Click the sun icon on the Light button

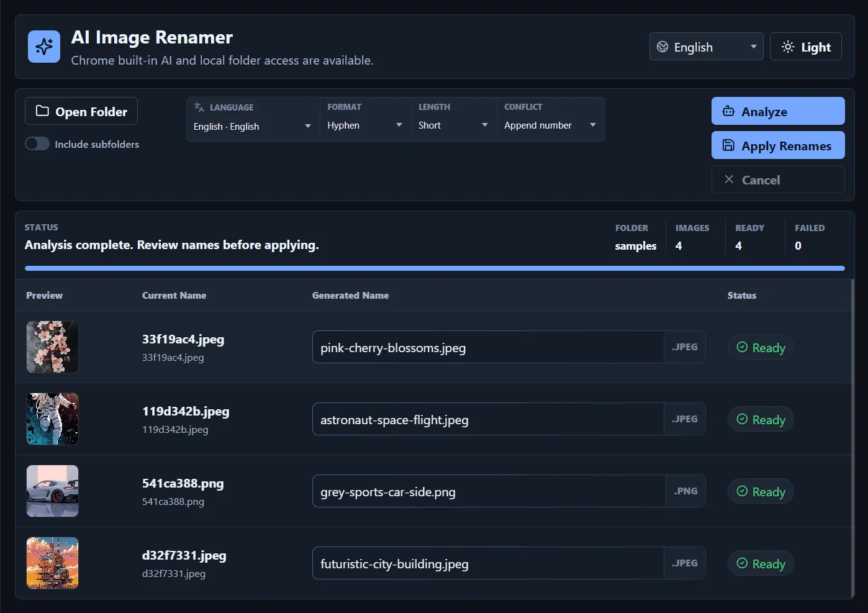point(788,47)
